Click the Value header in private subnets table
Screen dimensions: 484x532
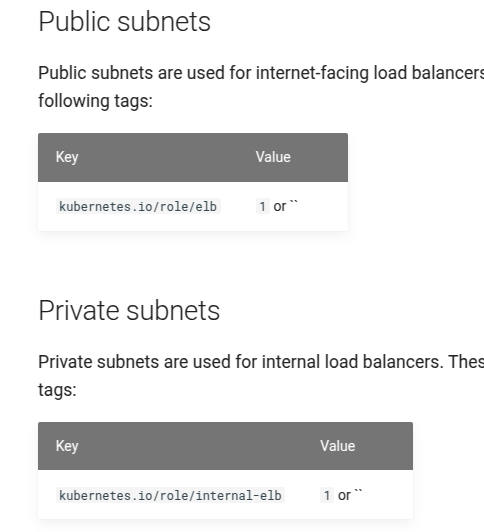click(x=337, y=446)
